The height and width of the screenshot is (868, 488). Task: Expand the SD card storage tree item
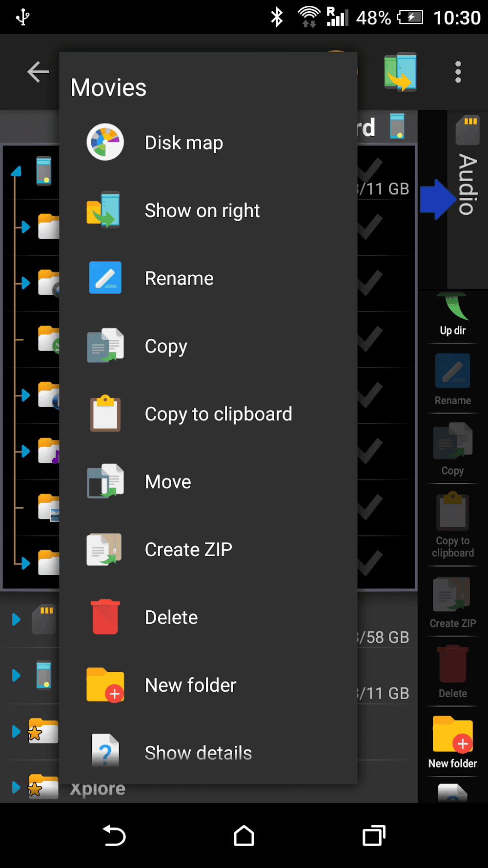click(x=16, y=620)
